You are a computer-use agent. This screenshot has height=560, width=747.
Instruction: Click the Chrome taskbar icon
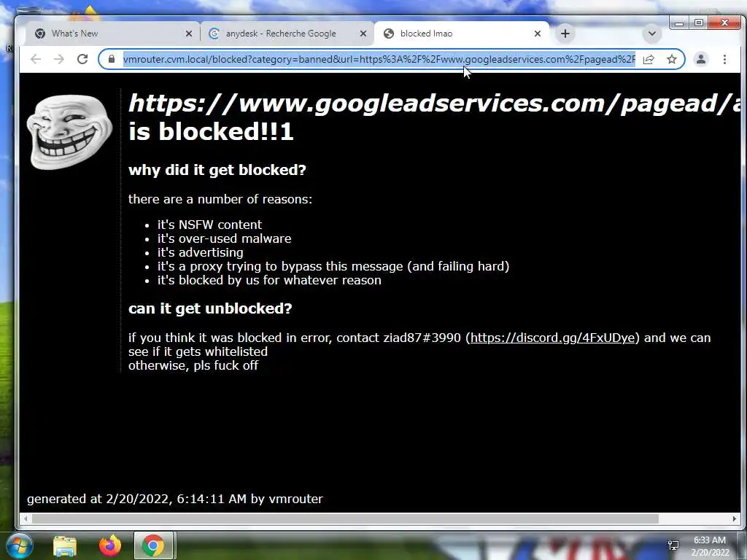[x=153, y=545]
